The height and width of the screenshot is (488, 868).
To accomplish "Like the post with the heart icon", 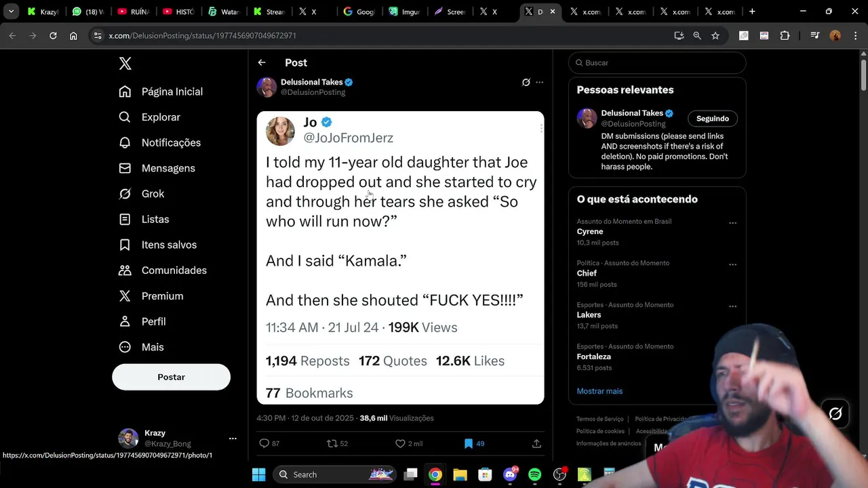I will click(x=400, y=443).
